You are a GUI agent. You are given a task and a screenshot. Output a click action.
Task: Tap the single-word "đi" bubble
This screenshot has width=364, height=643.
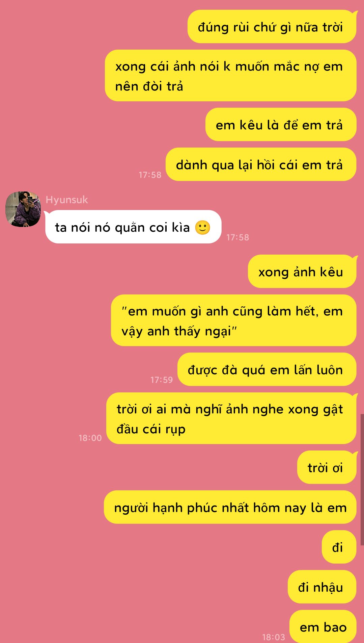point(339,547)
